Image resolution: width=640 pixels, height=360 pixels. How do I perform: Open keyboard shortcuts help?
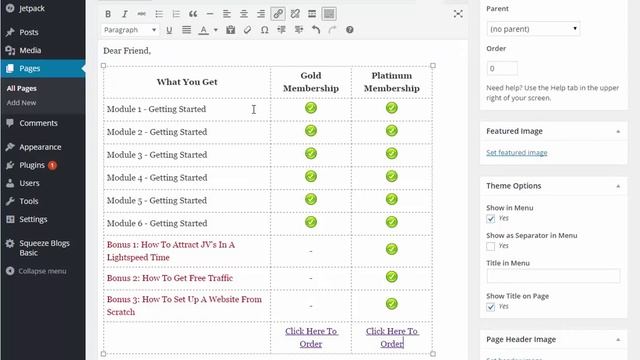click(x=350, y=30)
